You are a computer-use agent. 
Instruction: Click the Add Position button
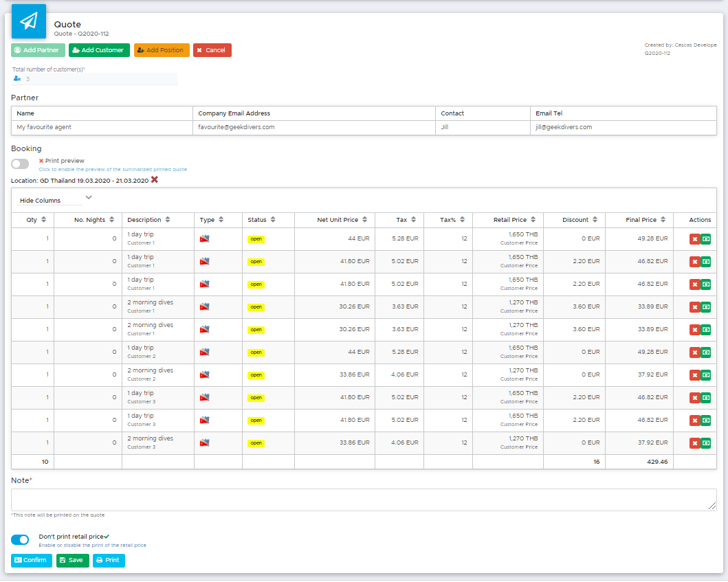pyautogui.click(x=162, y=50)
